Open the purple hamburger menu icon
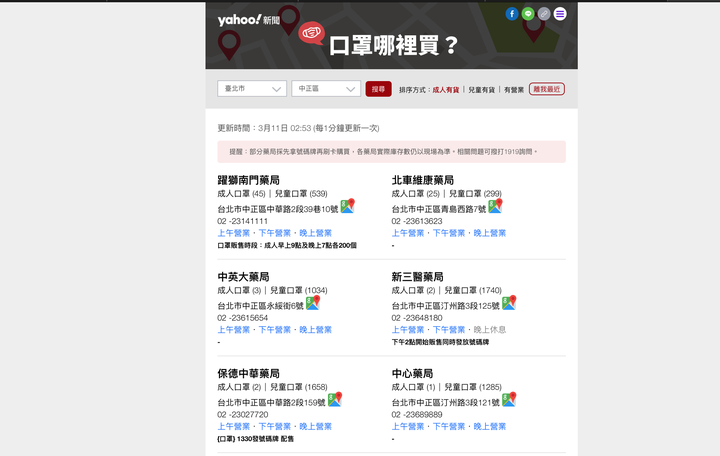Screen dimensions: 720x456 560,14
